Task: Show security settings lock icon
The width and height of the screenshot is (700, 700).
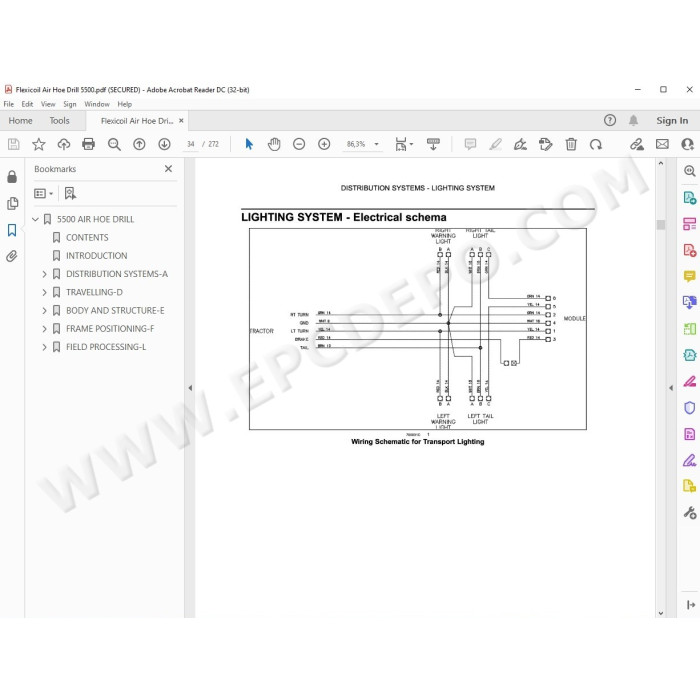Action: [x=12, y=177]
